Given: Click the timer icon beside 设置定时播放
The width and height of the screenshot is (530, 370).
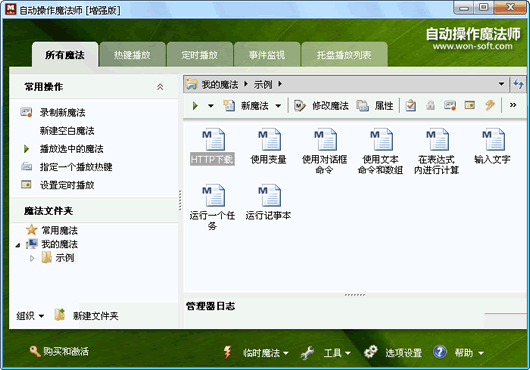Looking at the screenshot, I should 26,184.
